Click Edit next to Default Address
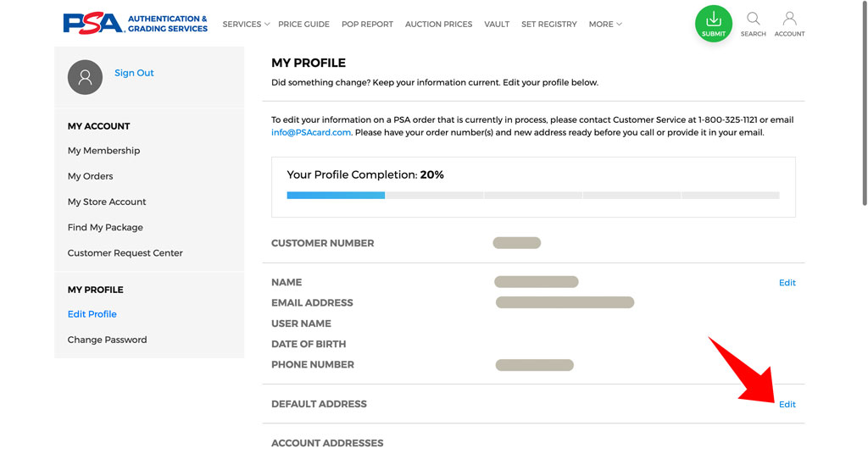The height and width of the screenshot is (459, 868). click(x=787, y=404)
